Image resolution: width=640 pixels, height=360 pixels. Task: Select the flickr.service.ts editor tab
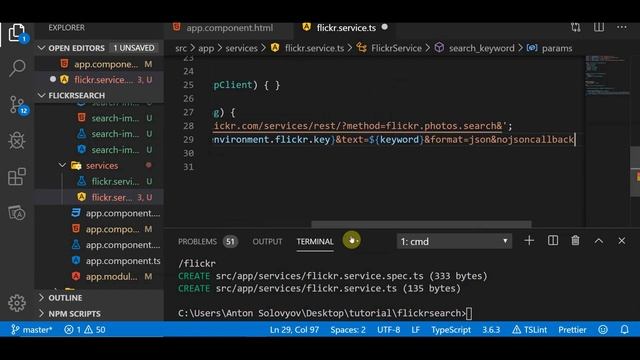pyautogui.click(x=346, y=28)
